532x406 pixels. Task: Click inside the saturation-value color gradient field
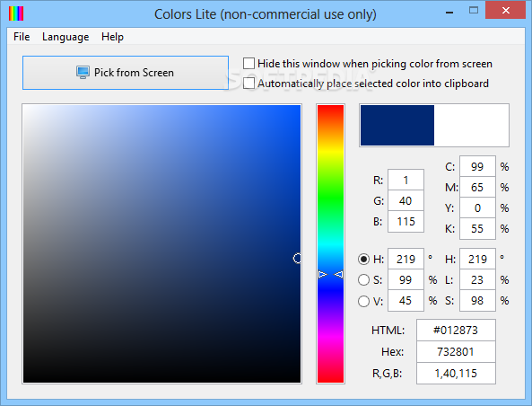point(161,244)
